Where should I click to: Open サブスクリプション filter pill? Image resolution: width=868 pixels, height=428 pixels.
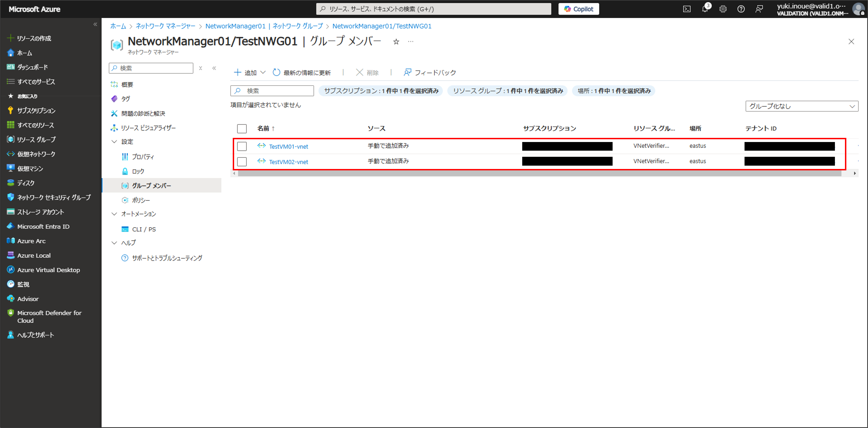click(381, 91)
